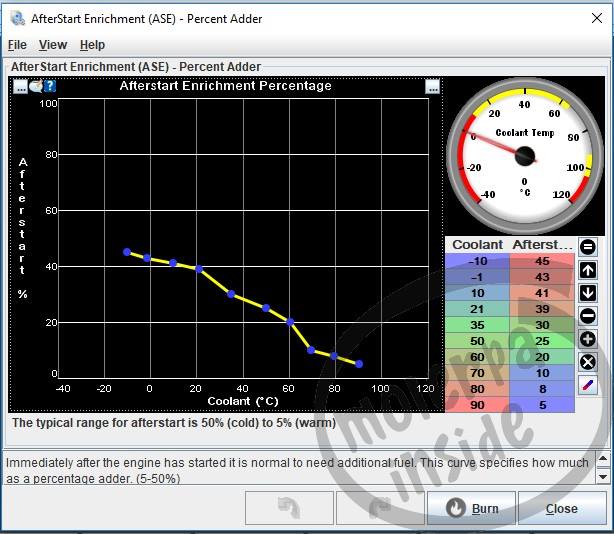Select Coolant cell with value 70
Image resolution: width=614 pixels, height=534 pixels.
click(477, 373)
